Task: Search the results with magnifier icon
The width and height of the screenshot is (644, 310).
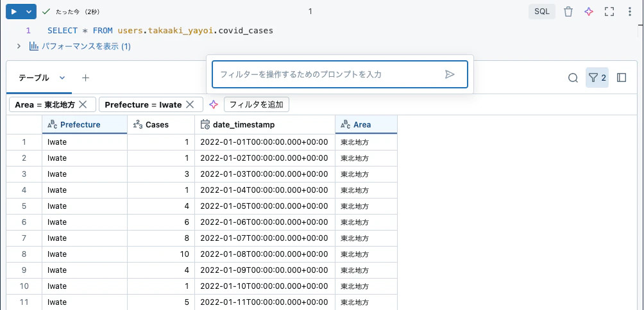Action: coord(573,77)
